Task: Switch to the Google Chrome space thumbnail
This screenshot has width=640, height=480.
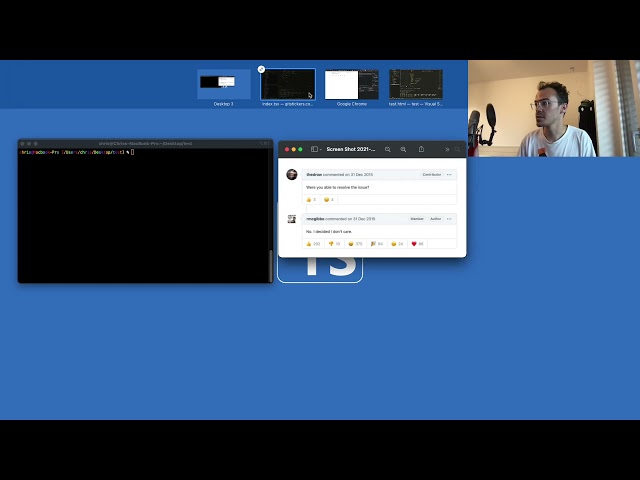Action: [x=352, y=84]
